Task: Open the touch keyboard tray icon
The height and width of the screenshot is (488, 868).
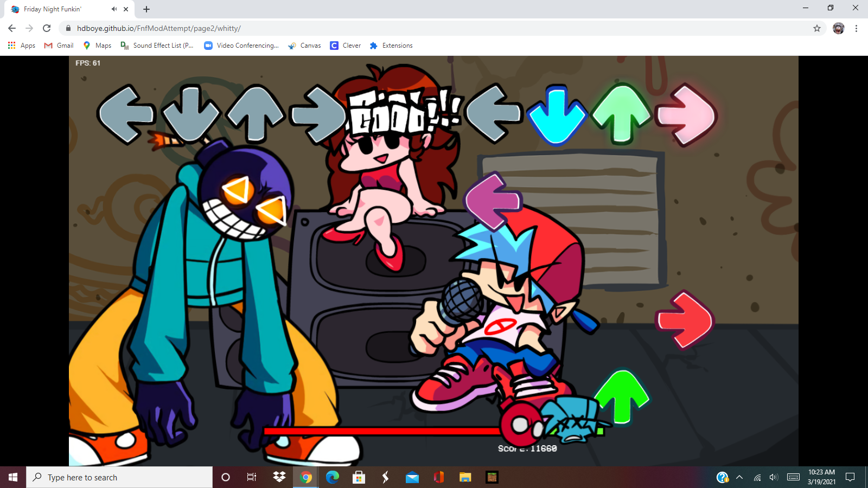Action: (x=793, y=477)
